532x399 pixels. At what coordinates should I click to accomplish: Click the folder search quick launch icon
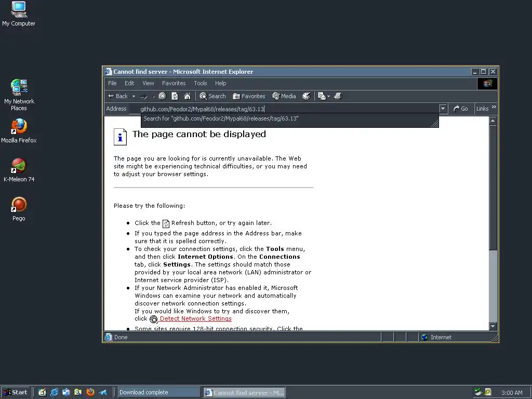coord(78,393)
